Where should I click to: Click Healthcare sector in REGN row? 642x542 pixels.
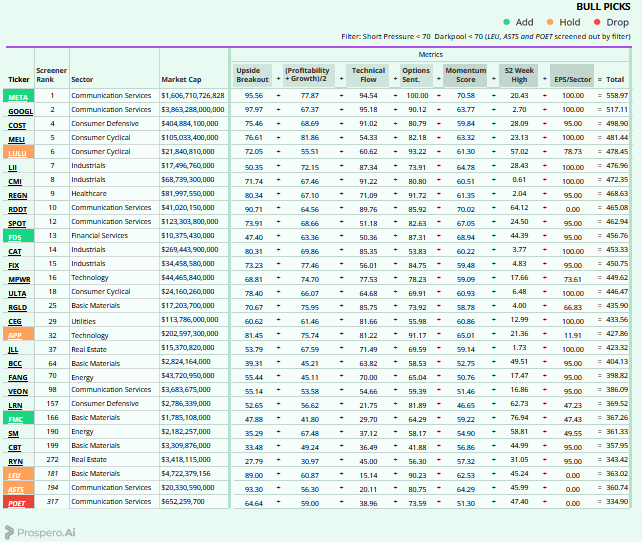click(x=89, y=194)
